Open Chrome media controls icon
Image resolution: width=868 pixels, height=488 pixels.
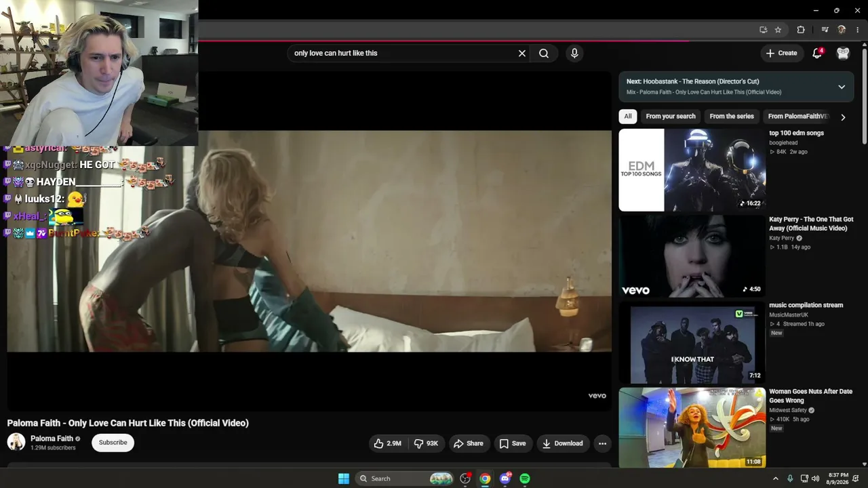825,30
